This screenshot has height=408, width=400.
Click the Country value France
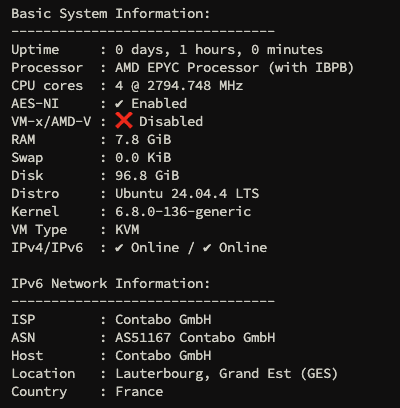coord(139,391)
